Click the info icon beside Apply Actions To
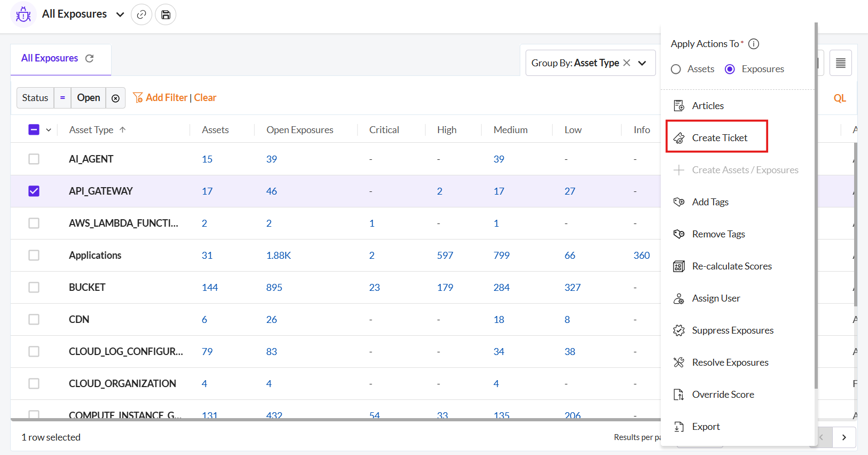Viewport: 868px width, 455px height. [x=754, y=44]
